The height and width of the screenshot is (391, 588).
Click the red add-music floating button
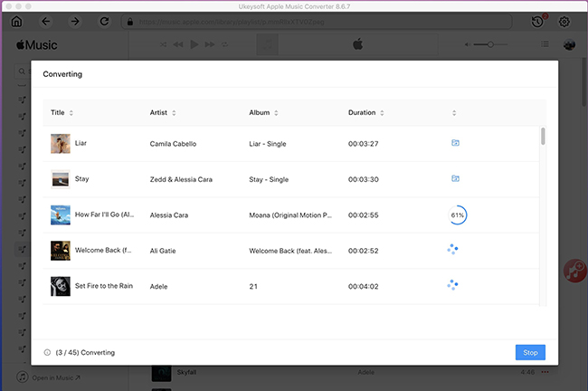(574, 271)
